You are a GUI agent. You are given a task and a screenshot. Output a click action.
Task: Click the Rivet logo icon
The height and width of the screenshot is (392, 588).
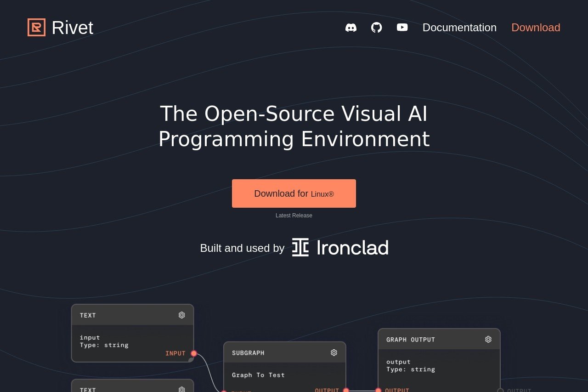(x=36, y=28)
